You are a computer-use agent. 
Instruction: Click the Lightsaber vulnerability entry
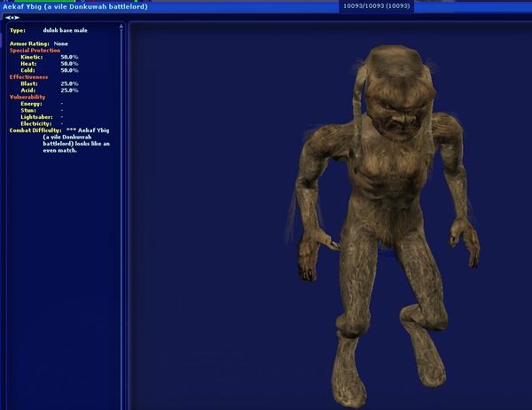[42, 116]
